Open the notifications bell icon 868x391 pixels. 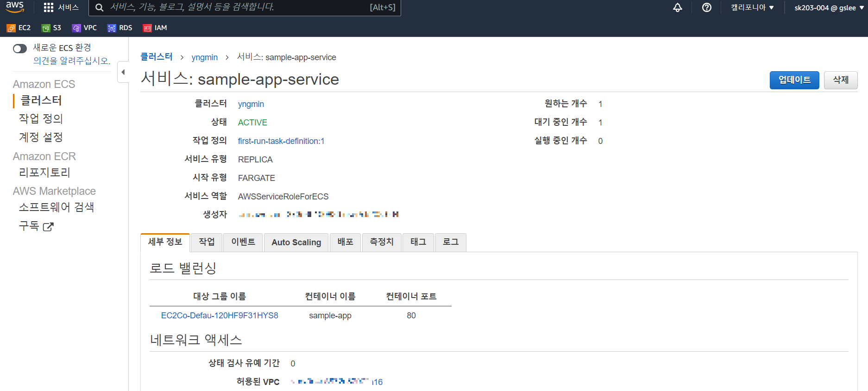tap(677, 7)
